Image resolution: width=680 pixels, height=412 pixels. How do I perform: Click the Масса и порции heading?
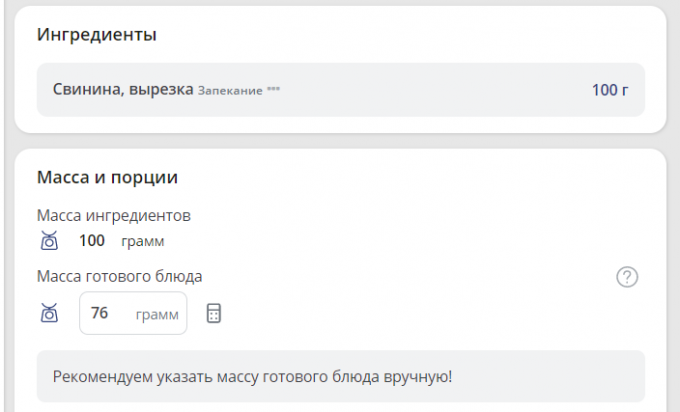coord(107,177)
